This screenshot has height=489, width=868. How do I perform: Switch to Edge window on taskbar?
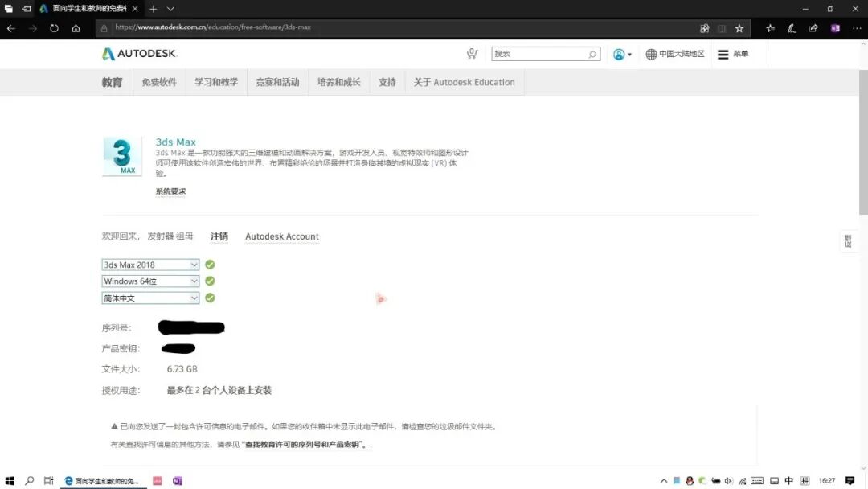pyautogui.click(x=103, y=481)
